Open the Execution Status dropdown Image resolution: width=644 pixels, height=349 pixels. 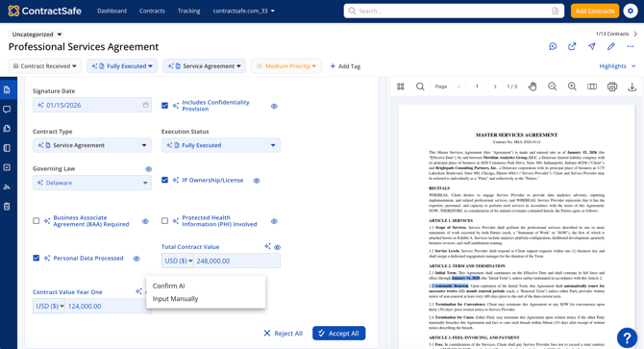point(221,145)
